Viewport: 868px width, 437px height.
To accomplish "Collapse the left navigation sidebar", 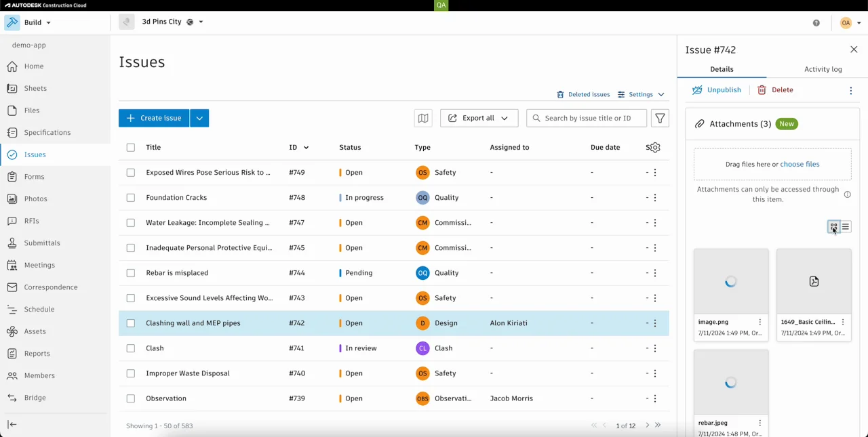I will coord(12,425).
